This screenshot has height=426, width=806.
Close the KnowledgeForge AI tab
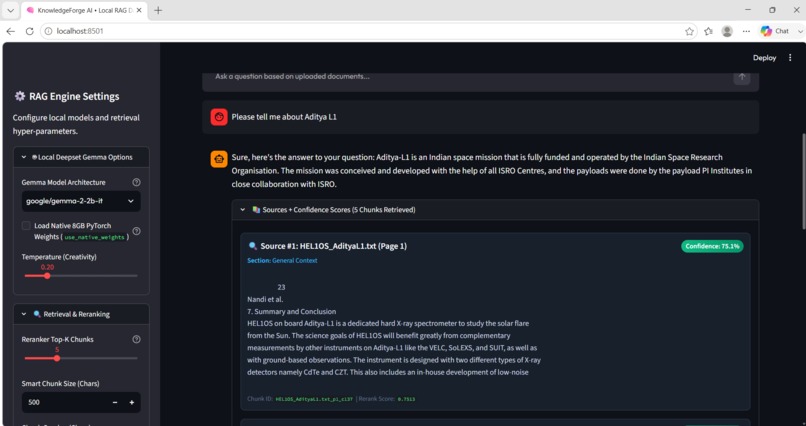(x=139, y=10)
